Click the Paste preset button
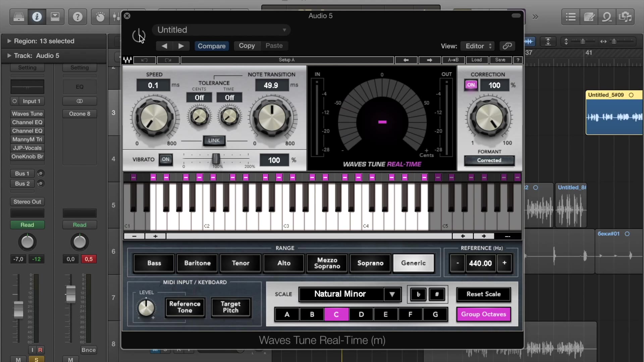This screenshot has height=362, width=644. 274,46
